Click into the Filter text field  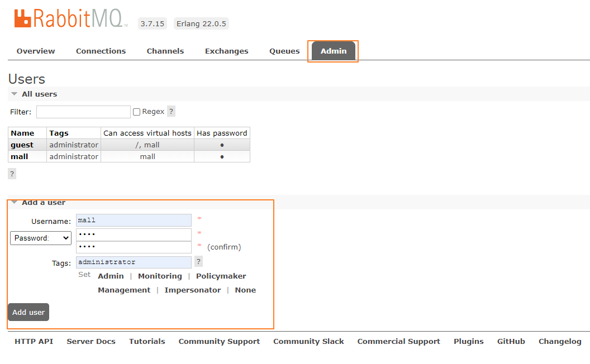[83, 112]
